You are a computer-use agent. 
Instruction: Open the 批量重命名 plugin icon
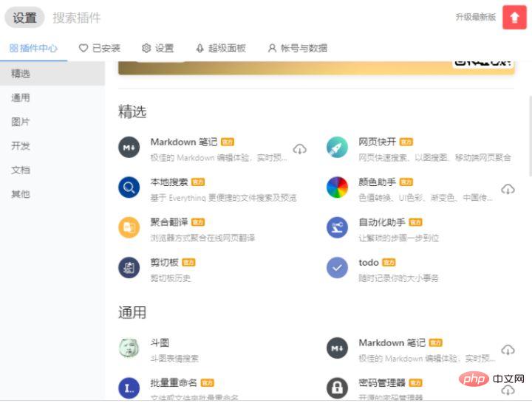click(x=129, y=388)
